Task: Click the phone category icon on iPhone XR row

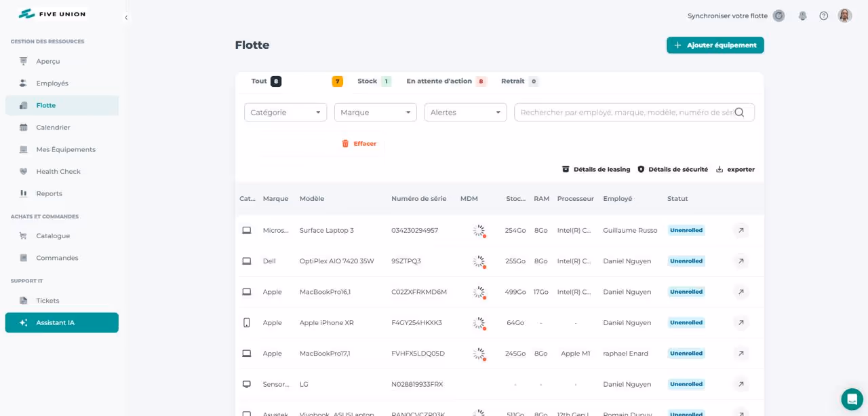Action: pos(247,323)
